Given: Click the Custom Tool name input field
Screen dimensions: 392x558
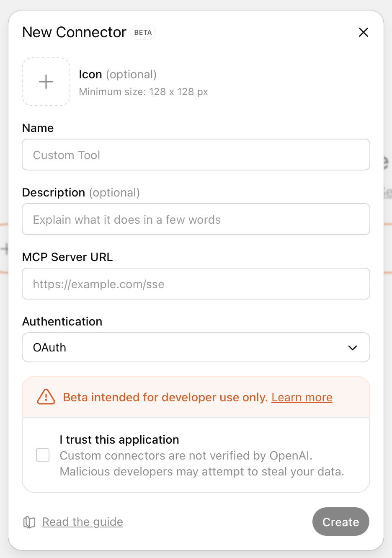Looking at the screenshot, I should click(196, 155).
